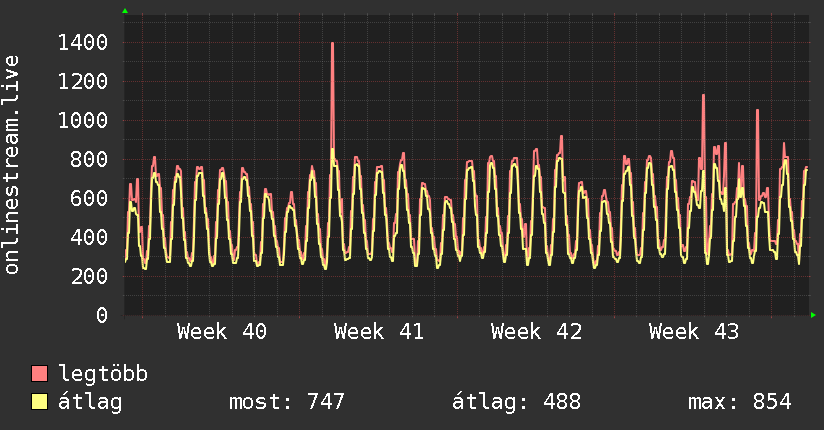
Task: Click the 1000 y-axis label
Action: pyautogui.click(x=83, y=120)
